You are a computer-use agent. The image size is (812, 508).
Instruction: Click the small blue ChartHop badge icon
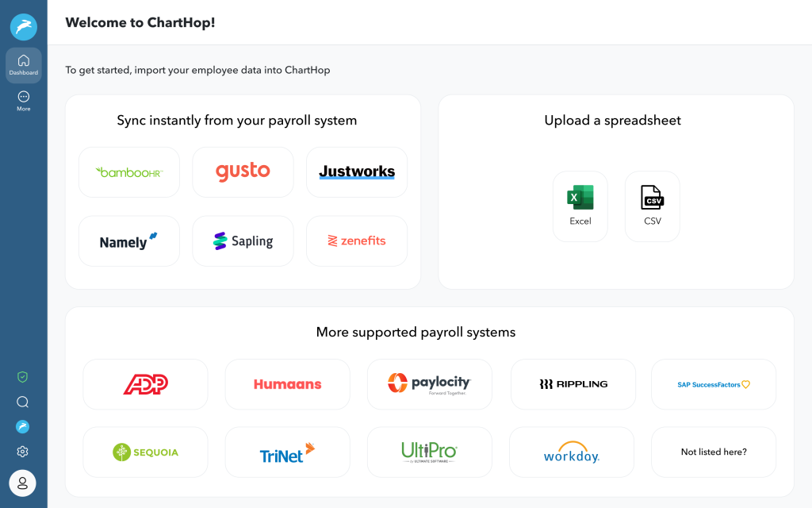tap(23, 427)
